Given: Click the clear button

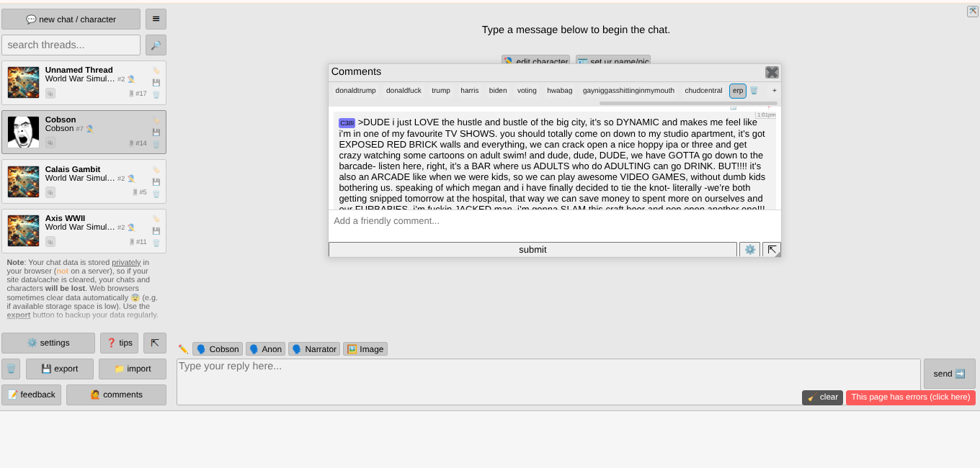Looking at the screenshot, I should 822,397.
